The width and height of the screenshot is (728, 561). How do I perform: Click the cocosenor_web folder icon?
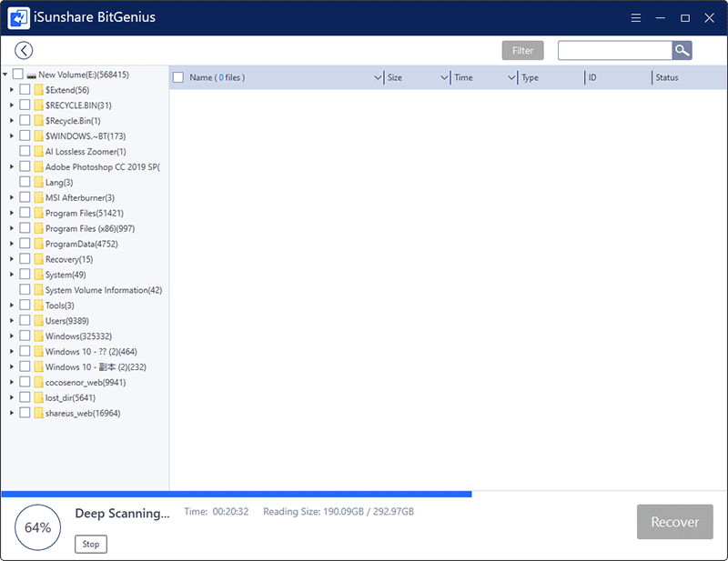point(38,382)
